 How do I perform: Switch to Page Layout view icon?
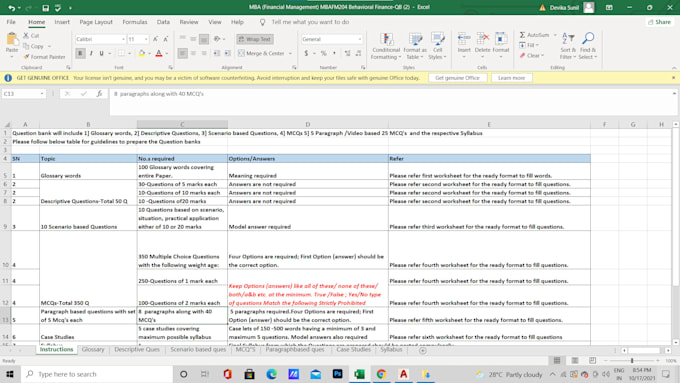coord(575,360)
